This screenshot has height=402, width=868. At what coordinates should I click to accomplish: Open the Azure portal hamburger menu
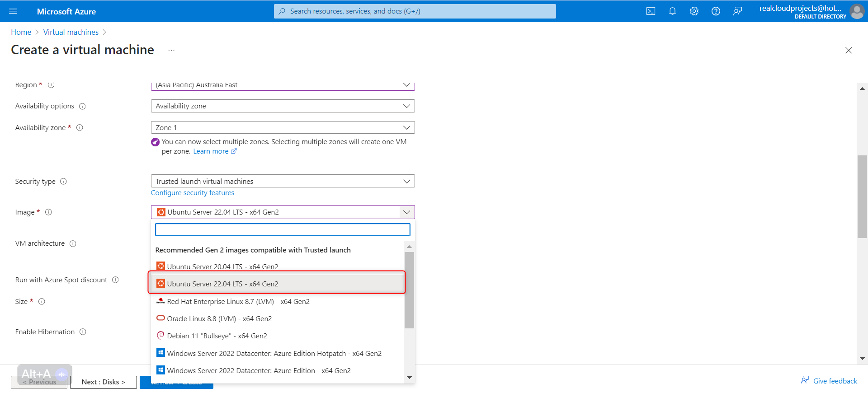tap(13, 11)
